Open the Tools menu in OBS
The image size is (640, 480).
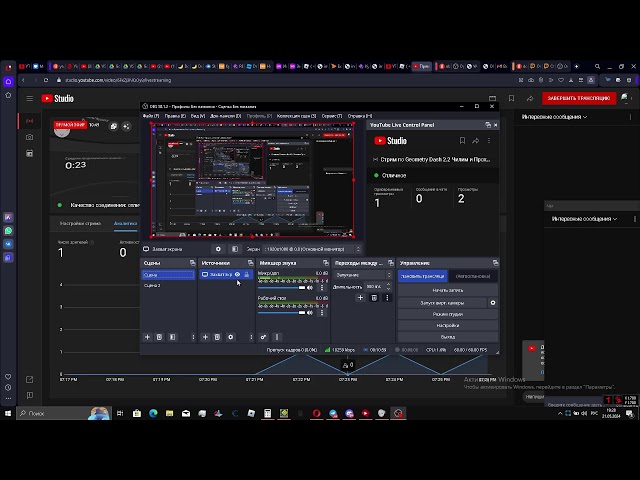click(x=332, y=116)
